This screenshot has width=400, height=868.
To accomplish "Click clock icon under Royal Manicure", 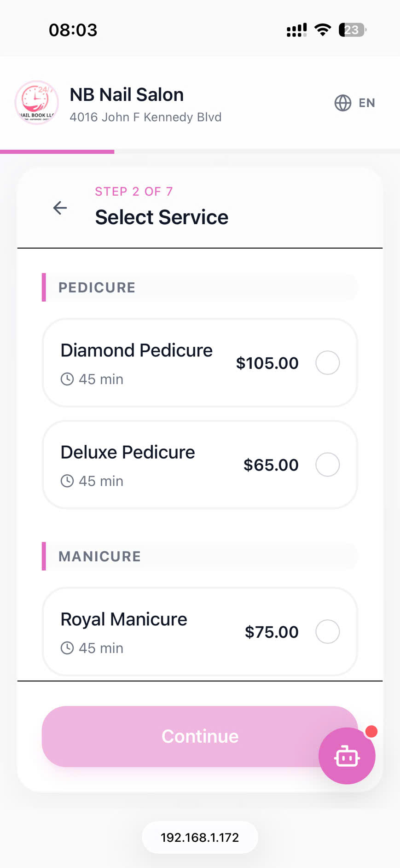I will point(67,648).
